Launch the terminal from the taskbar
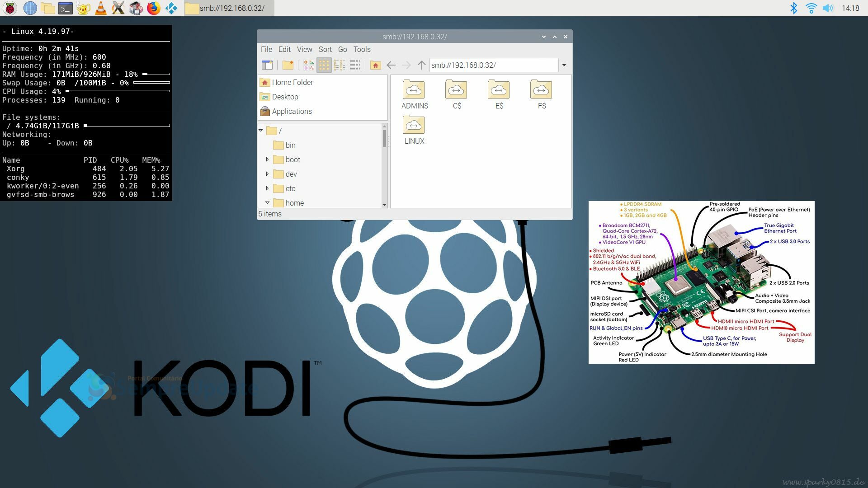This screenshot has width=868, height=488. click(66, 8)
